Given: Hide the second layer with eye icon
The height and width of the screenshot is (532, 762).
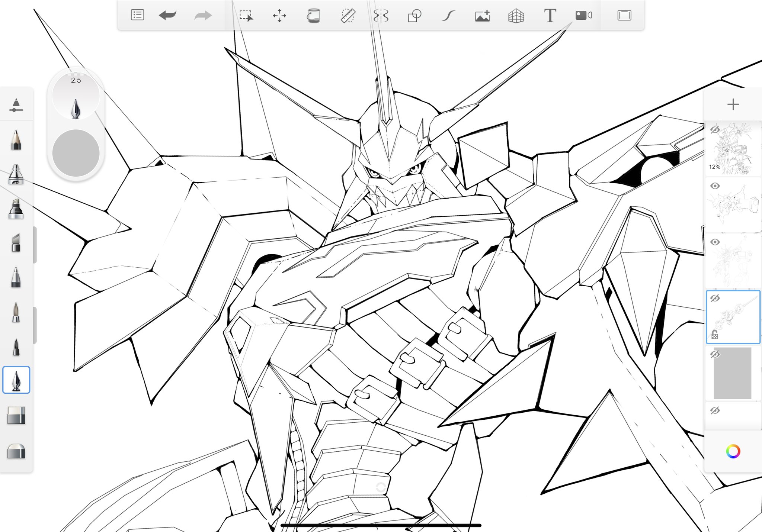Looking at the screenshot, I should click(x=715, y=186).
